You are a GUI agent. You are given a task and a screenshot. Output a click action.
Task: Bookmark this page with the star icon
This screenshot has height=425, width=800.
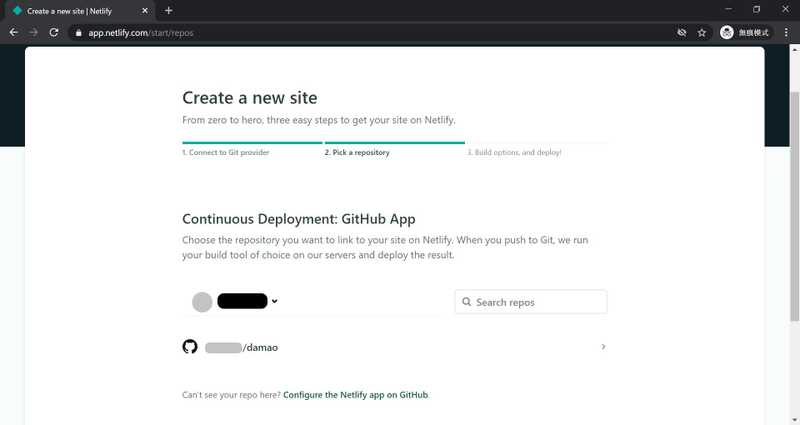[x=702, y=33]
